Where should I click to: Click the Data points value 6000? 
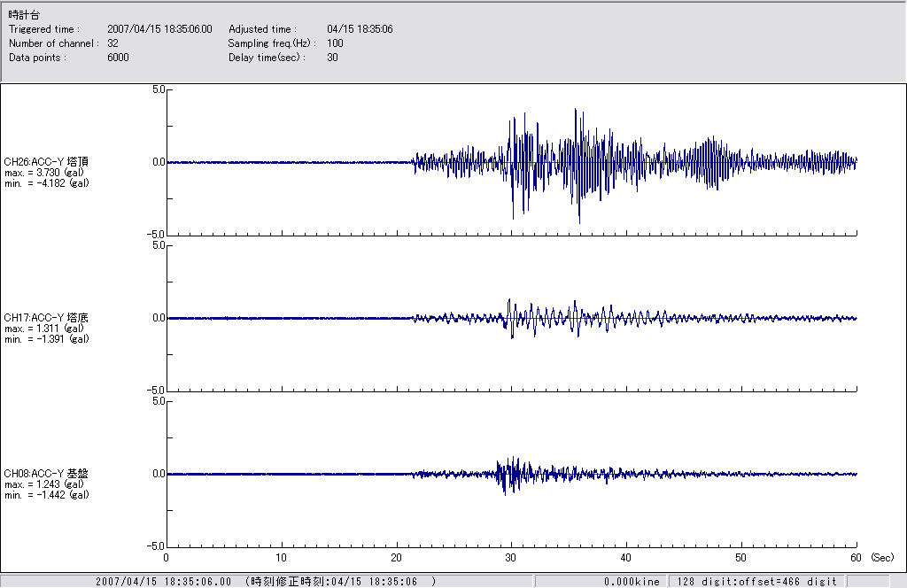tap(118, 58)
